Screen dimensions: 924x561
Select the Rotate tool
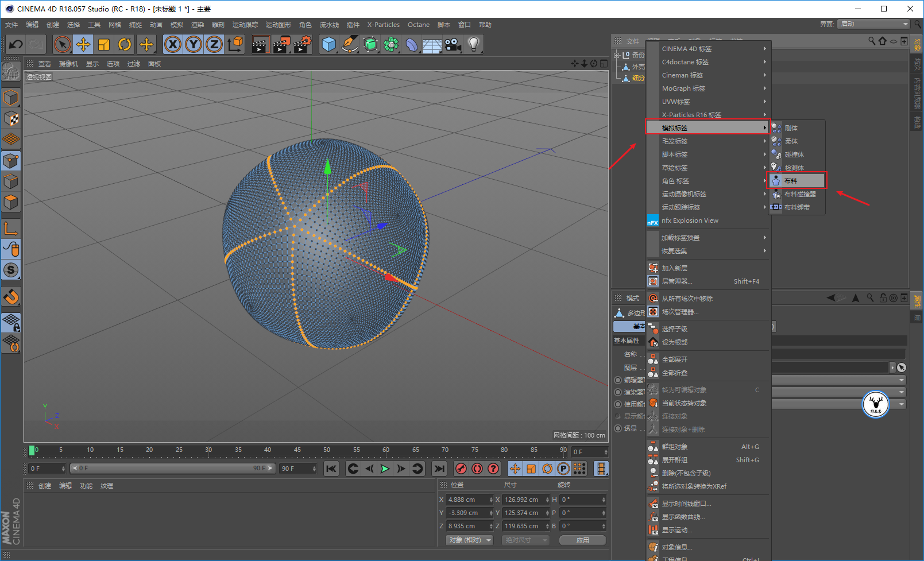tap(125, 44)
